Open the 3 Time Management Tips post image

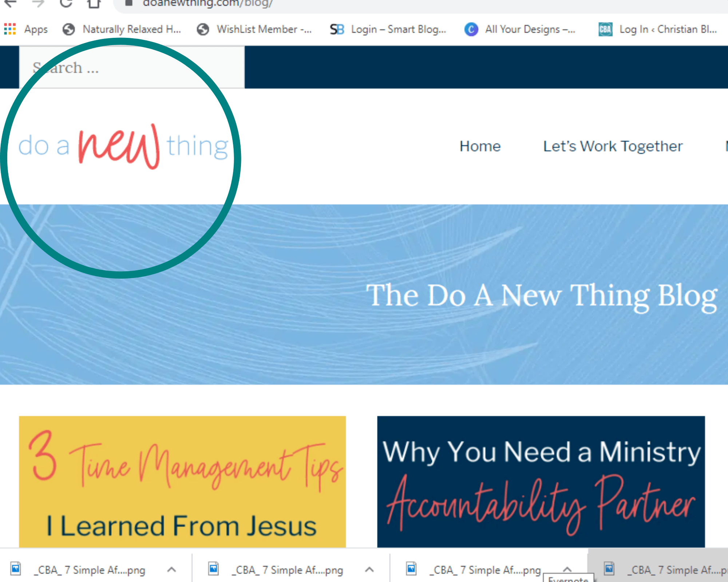[182, 482]
